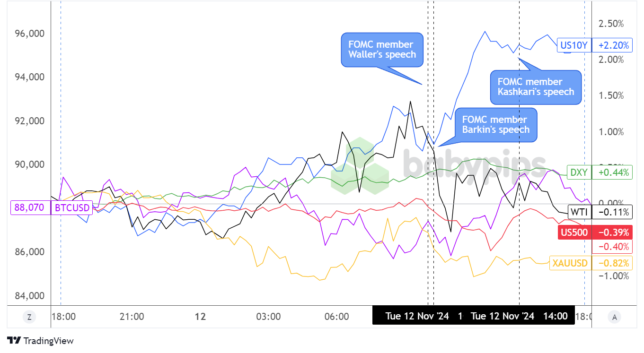The height and width of the screenshot is (353, 644).
Task: Click the +2.20% US10Y value tag
Action: coord(613,45)
